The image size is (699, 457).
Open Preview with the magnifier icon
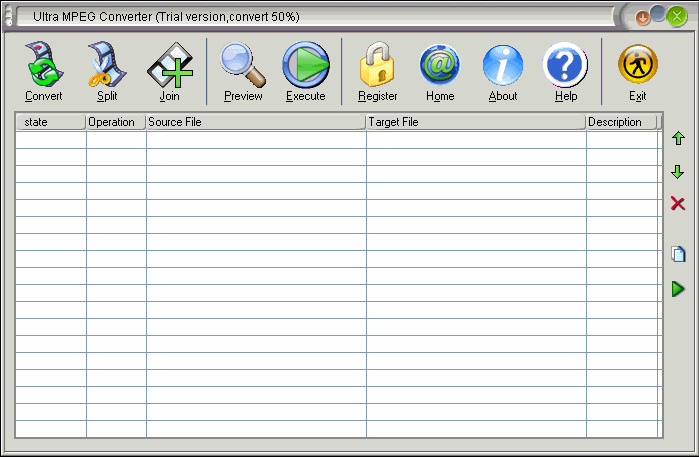tap(243, 72)
